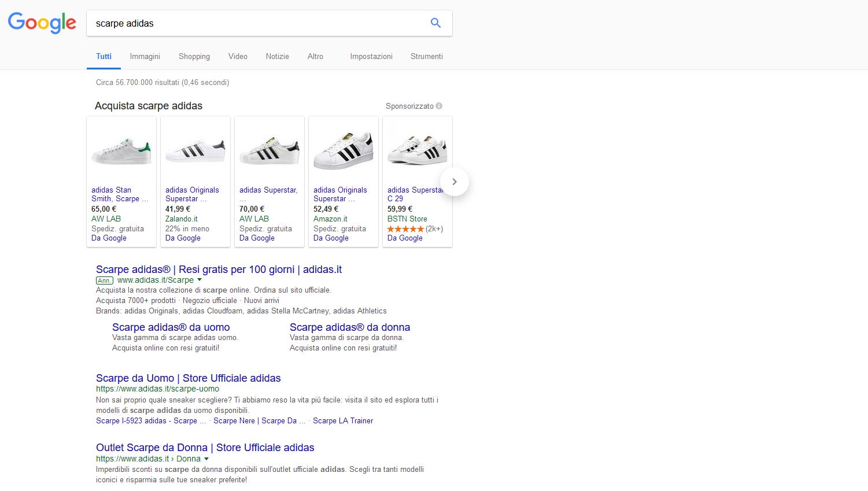Open the Strumenti options
Viewport: 868px width, 491px height.
(426, 56)
